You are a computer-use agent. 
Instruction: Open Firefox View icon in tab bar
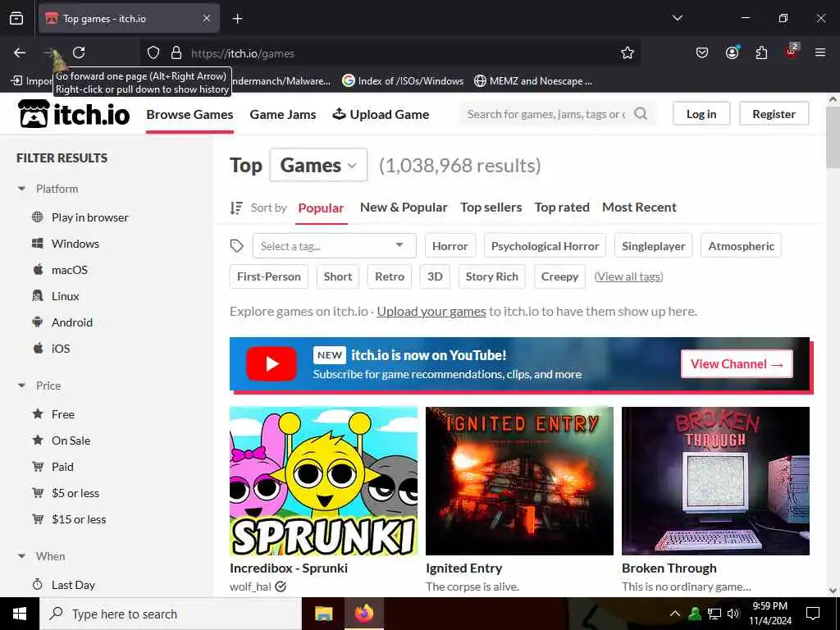(16, 19)
